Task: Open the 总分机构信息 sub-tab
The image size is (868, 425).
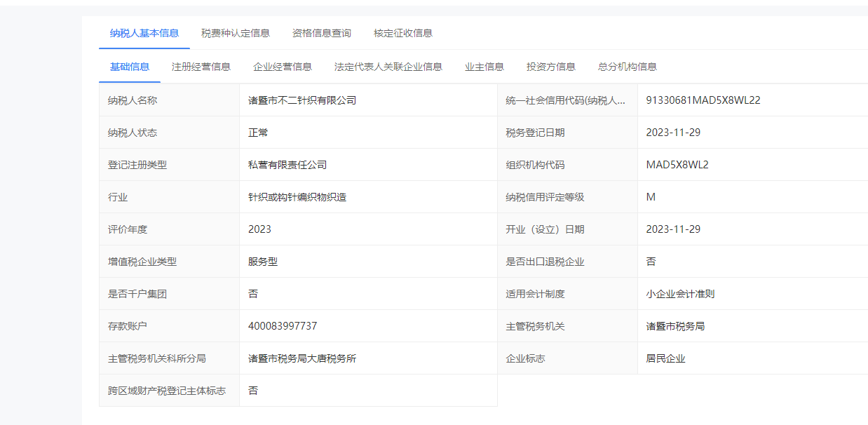Action: [627, 67]
